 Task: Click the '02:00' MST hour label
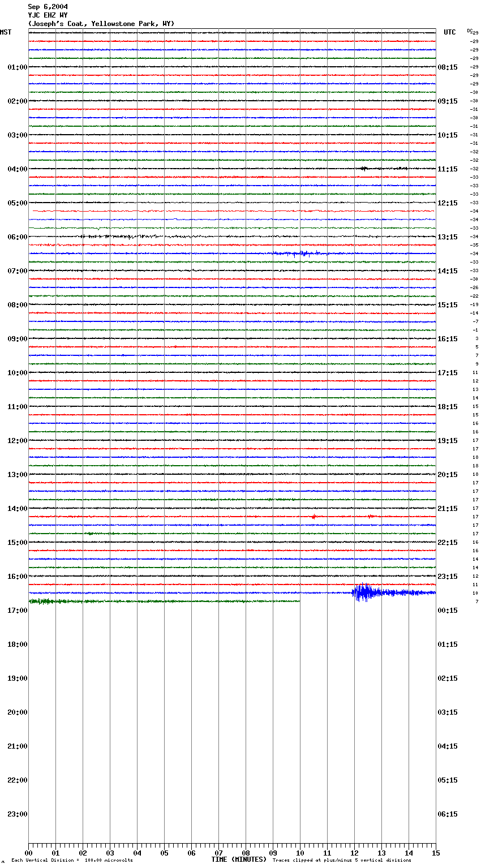(x=18, y=101)
